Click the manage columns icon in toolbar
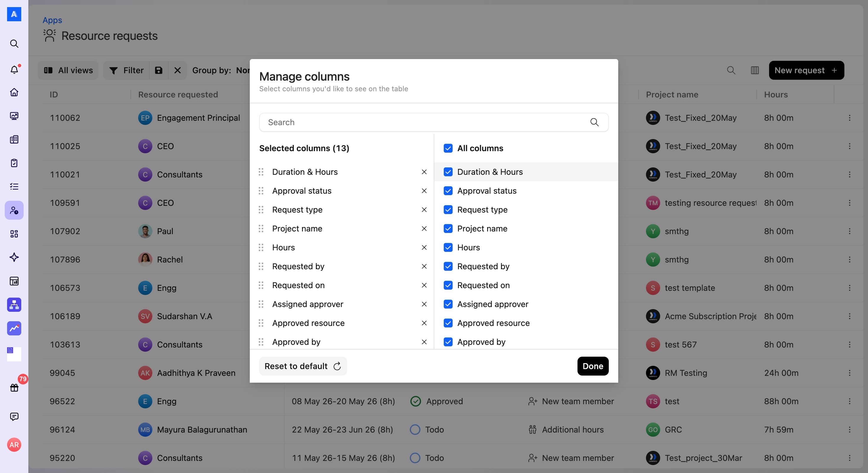Viewport: 868px width, 473px height. tap(755, 70)
